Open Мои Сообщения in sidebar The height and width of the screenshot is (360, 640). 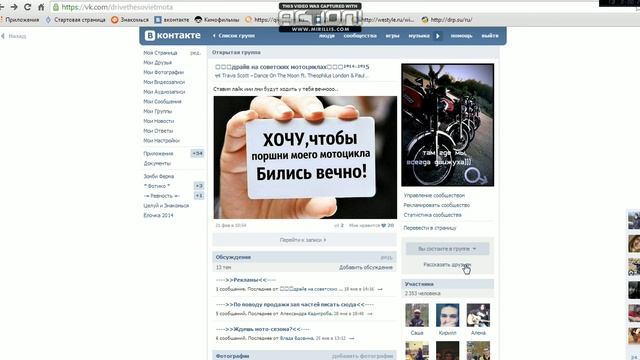pos(162,101)
